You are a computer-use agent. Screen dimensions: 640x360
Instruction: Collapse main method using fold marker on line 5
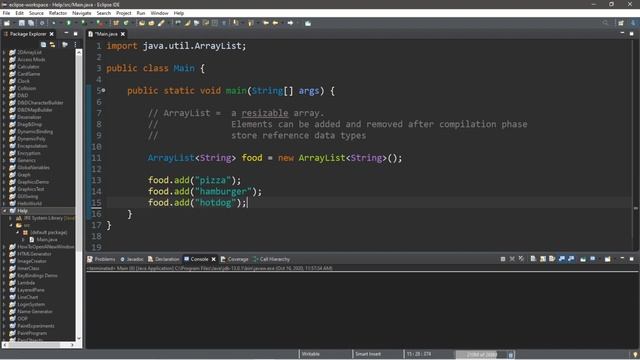104,91
